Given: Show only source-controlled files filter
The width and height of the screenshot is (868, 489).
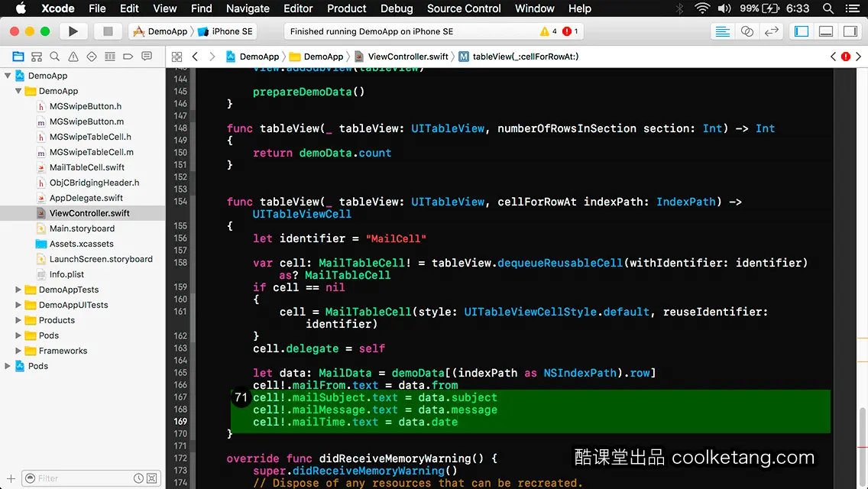Looking at the screenshot, I should (152, 478).
